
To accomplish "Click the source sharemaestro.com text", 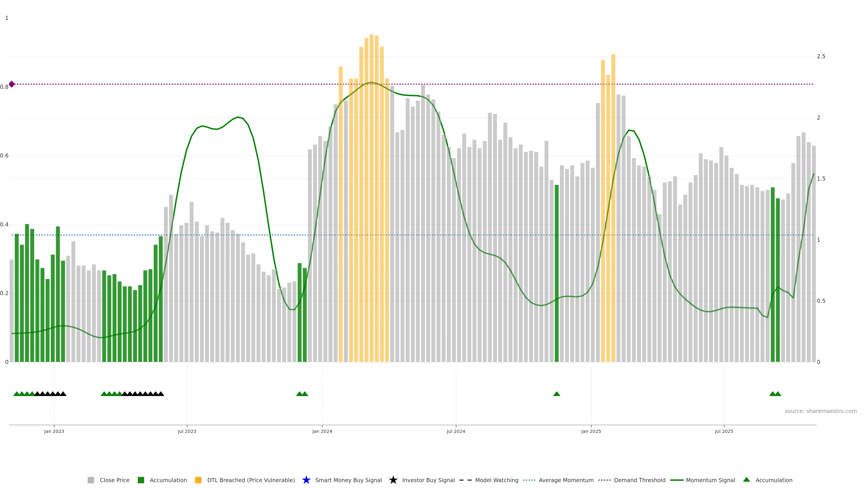I will [x=821, y=411].
